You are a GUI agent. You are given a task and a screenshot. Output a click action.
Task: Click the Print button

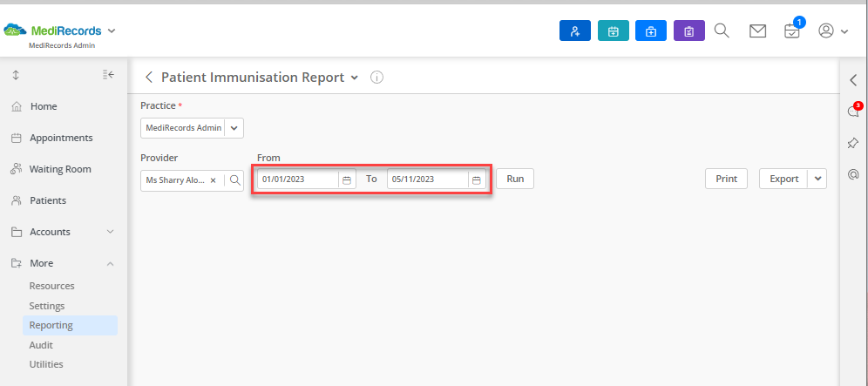coord(726,179)
